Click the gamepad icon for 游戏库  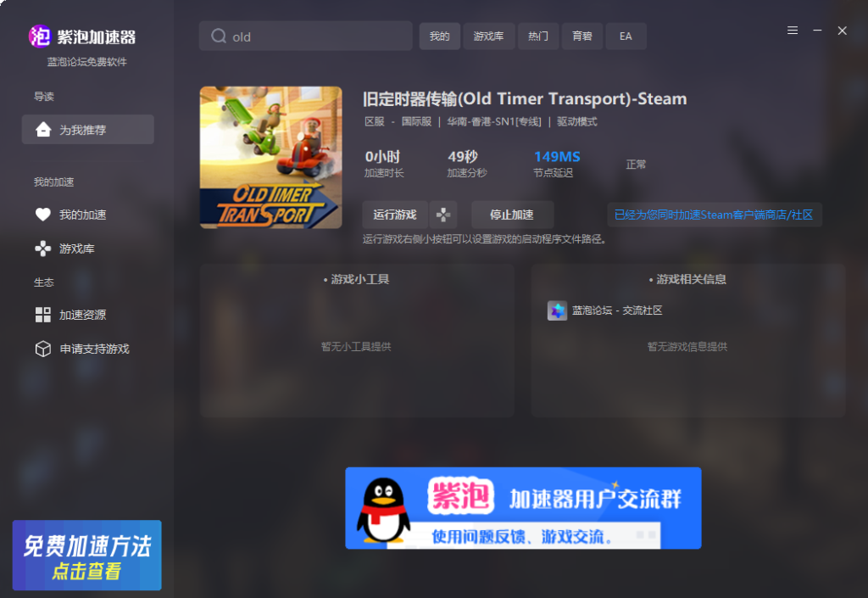43,249
